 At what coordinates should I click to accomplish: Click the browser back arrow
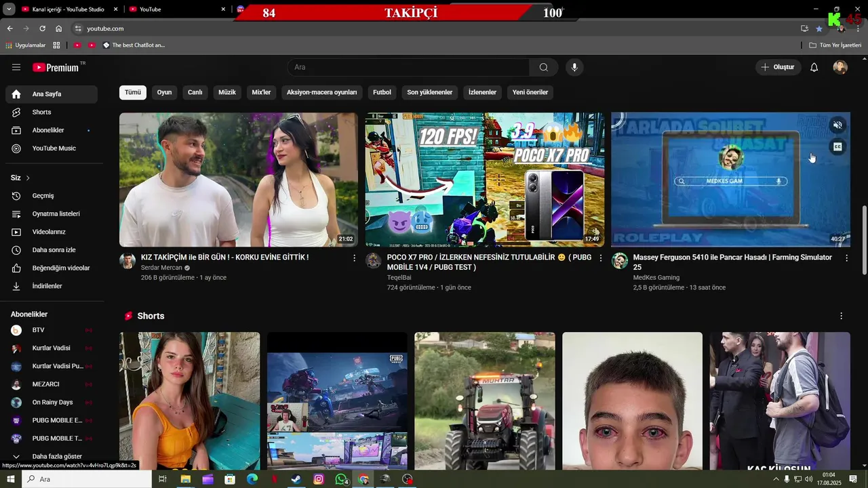point(9,28)
